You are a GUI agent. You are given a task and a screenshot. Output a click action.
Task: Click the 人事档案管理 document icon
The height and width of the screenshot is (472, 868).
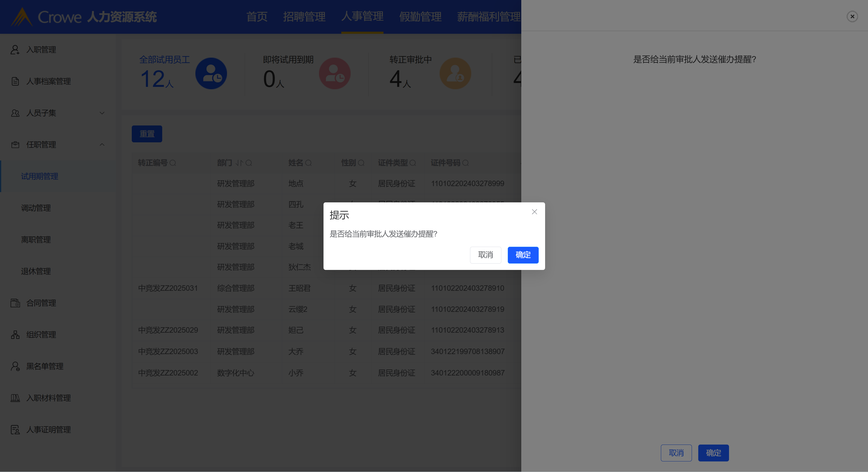click(x=15, y=81)
